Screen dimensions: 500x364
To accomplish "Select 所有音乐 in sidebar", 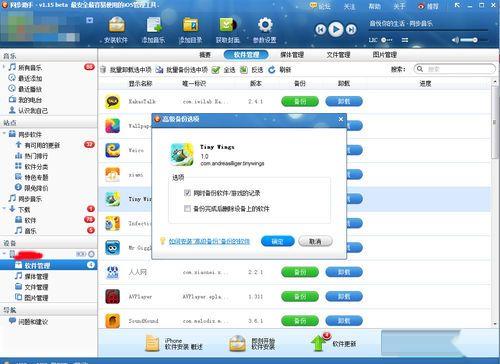I will pyautogui.click(x=30, y=68).
